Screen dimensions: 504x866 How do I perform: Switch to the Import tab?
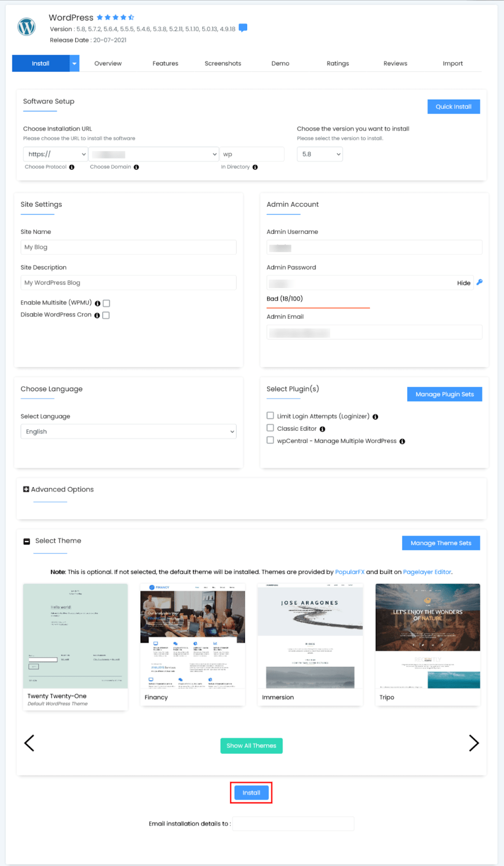[x=453, y=63]
